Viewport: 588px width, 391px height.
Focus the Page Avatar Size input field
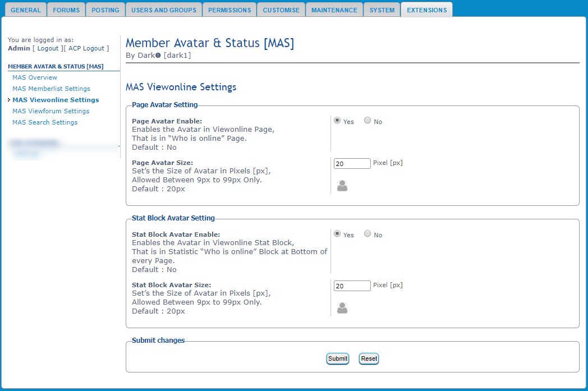coord(352,164)
